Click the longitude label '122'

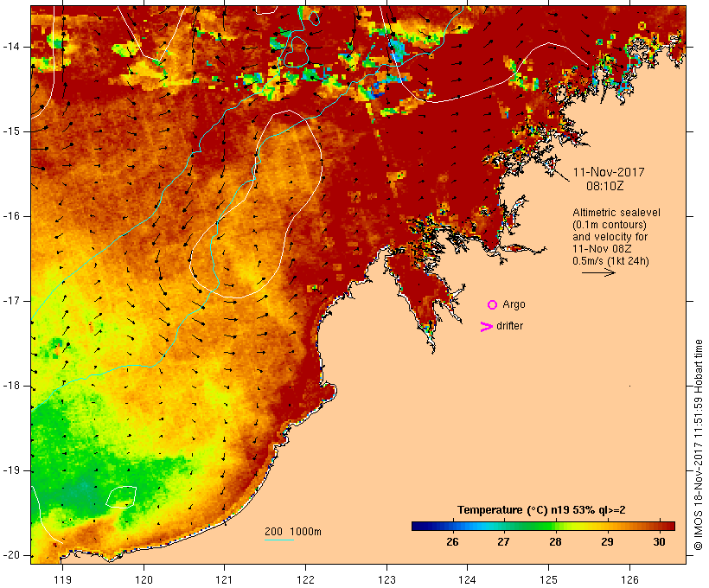[306, 579]
